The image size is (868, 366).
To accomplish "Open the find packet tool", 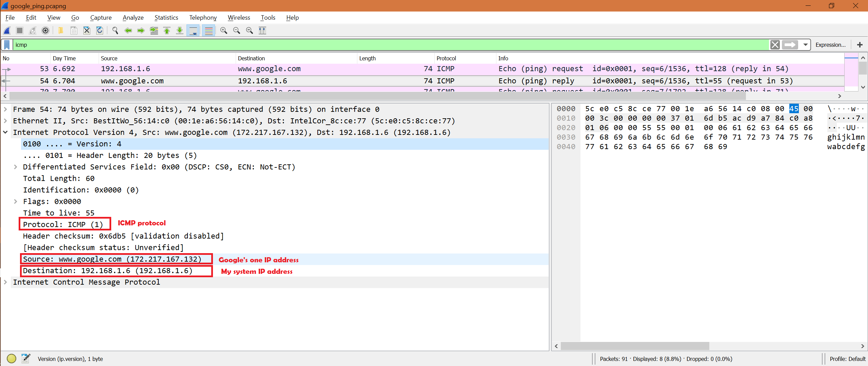I will point(115,30).
